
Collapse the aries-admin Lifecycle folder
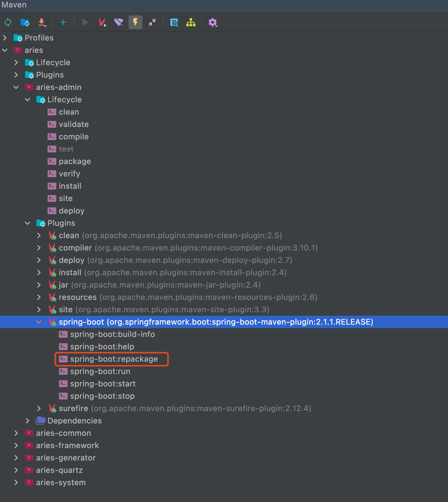tap(27, 100)
